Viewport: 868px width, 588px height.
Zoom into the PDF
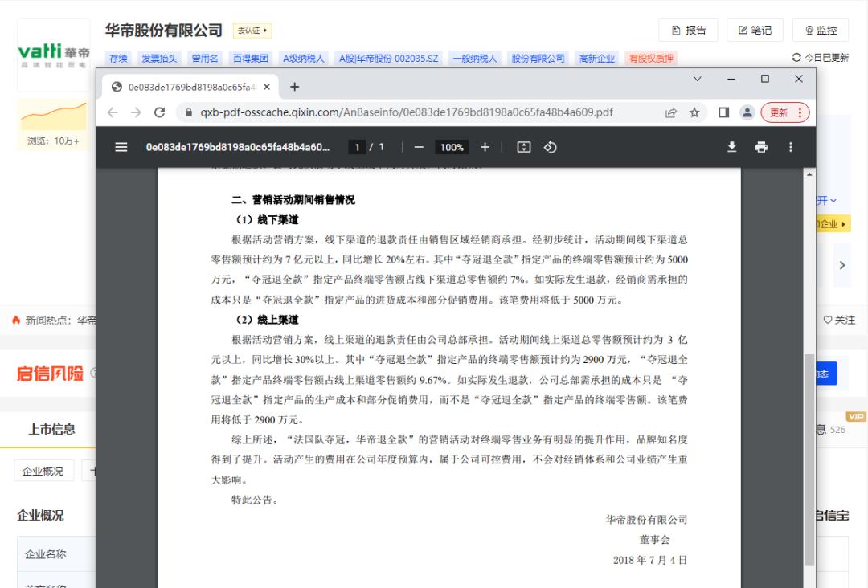pyautogui.click(x=483, y=147)
